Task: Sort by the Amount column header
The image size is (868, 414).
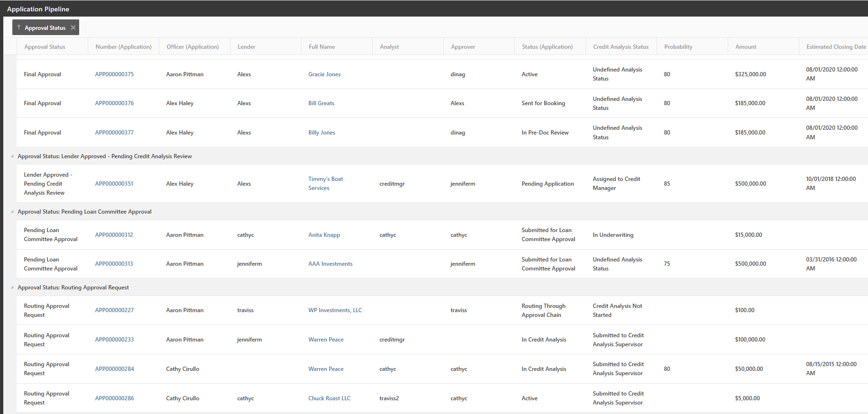Action: (x=745, y=47)
